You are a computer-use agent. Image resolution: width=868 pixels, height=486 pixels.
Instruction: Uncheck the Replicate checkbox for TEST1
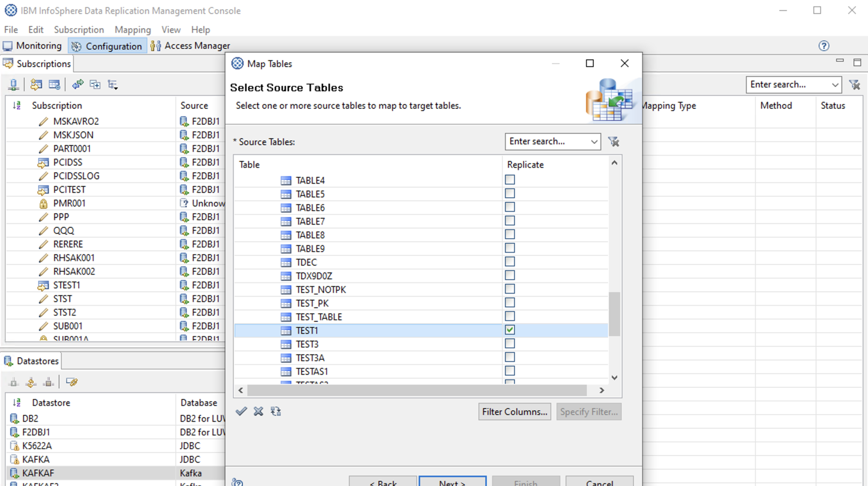[509, 330]
